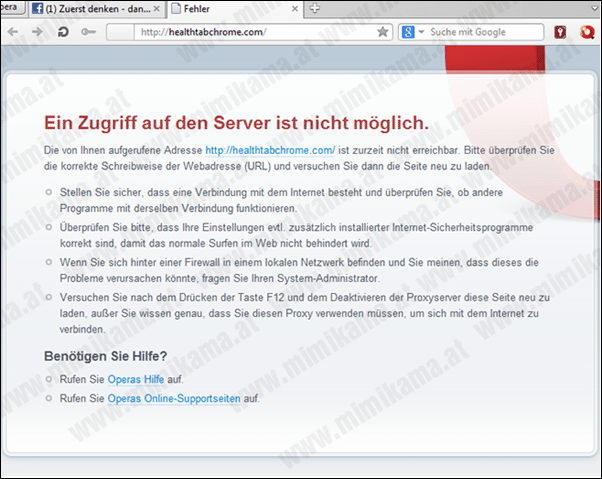602x479 pixels.
Task: Click the site badge in the address bar
Action: coord(120,32)
